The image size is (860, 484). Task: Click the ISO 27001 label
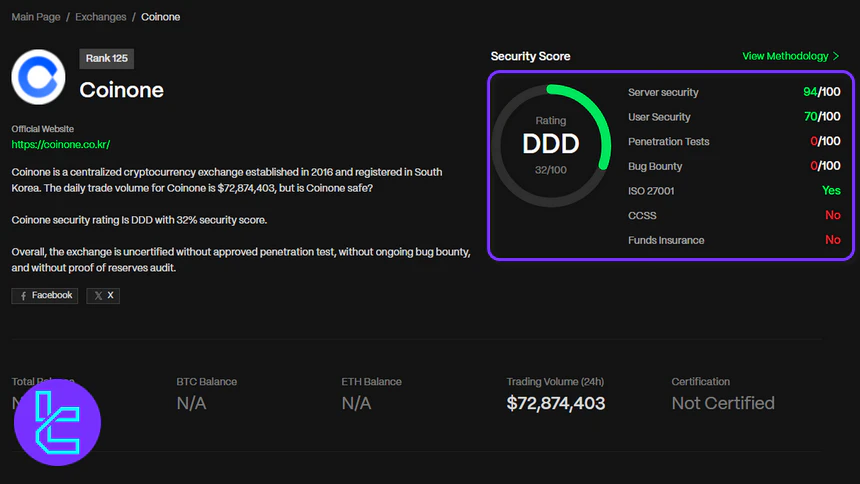[651, 191]
